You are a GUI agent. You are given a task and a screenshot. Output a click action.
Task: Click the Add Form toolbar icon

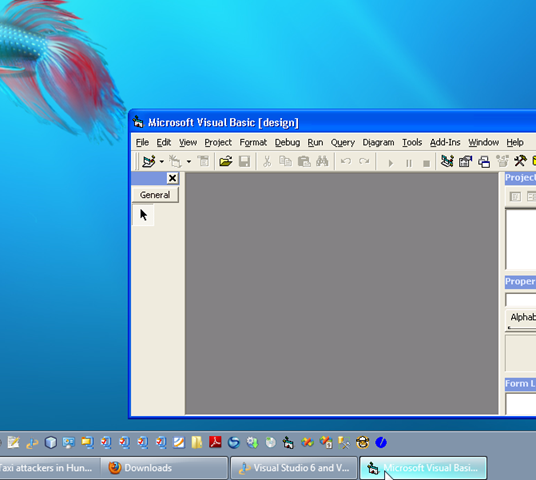point(175,161)
